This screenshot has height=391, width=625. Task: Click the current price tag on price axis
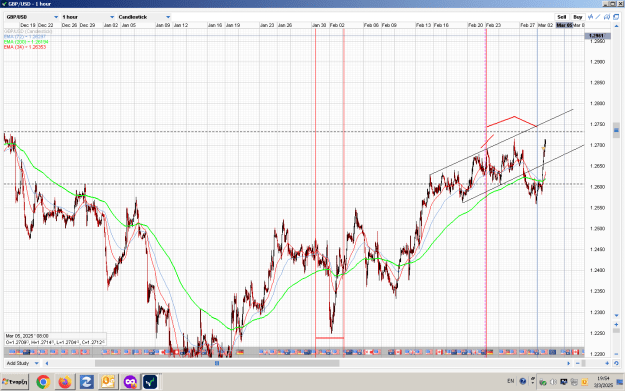click(597, 36)
